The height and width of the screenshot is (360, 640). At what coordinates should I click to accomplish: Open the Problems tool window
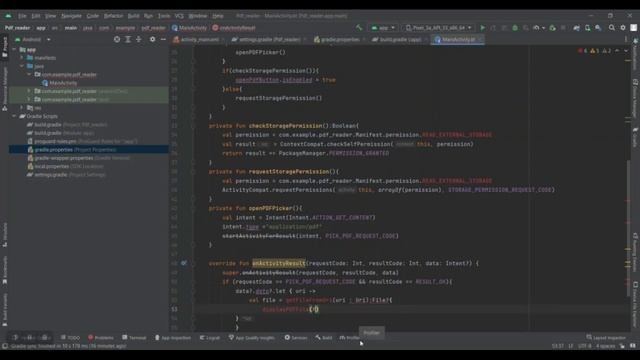point(101,338)
